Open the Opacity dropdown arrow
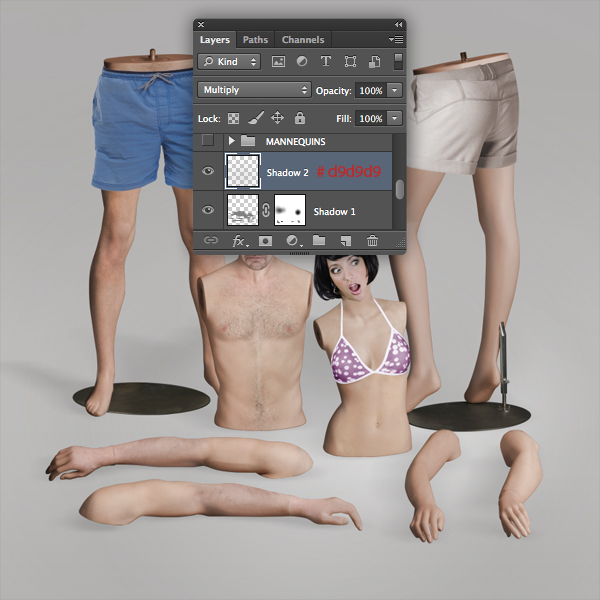600x600 pixels. pyautogui.click(x=395, y=90)
